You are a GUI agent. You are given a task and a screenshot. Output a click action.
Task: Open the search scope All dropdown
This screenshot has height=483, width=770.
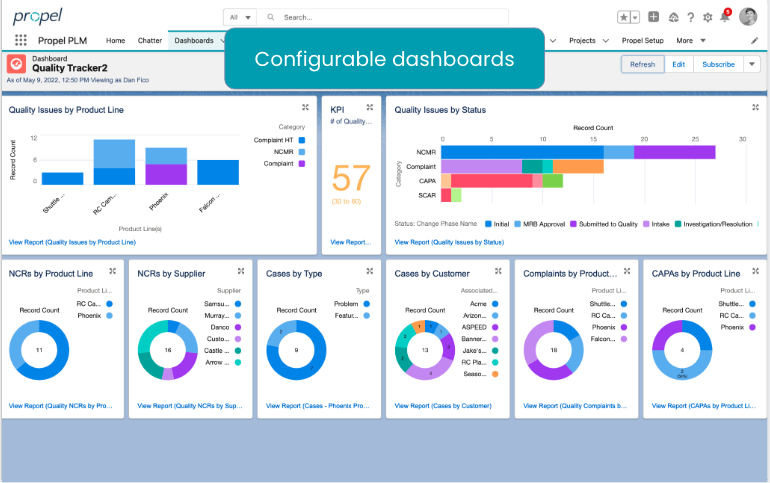click(240, 17)
